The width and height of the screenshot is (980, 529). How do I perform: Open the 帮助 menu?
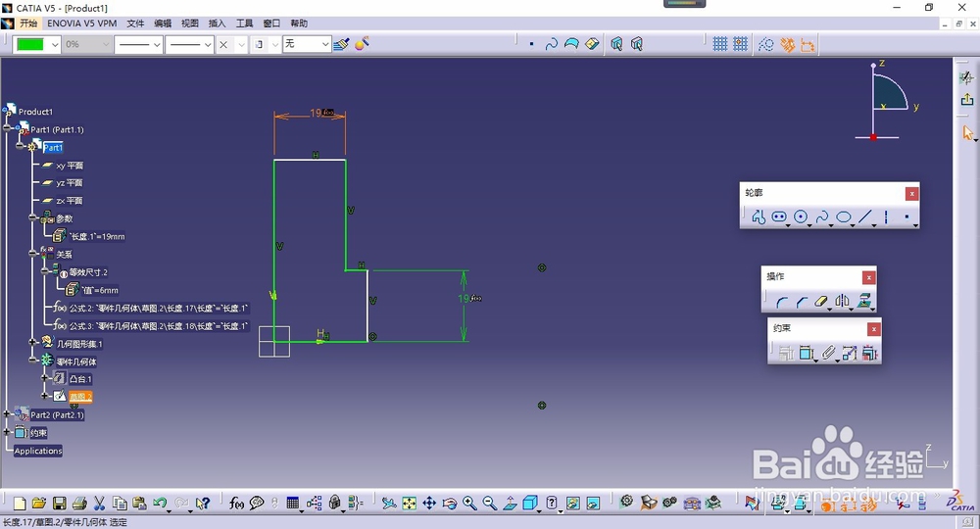[x=299, y=24]
